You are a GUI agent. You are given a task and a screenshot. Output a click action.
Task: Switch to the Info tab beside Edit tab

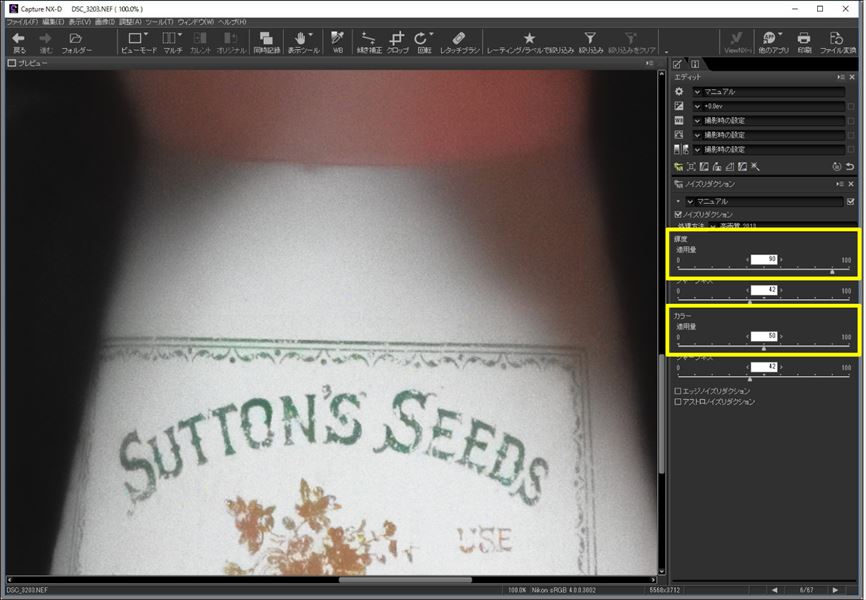695,64
